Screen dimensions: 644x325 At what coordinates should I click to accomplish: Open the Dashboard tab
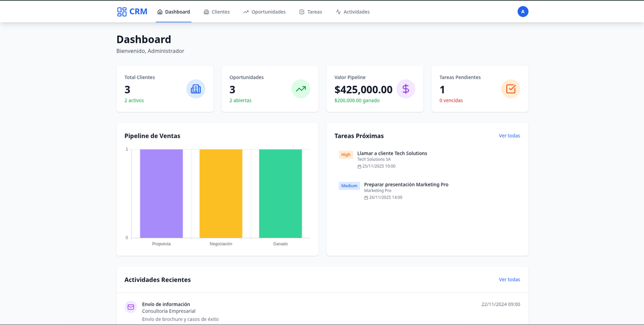click(x=174, y=12)
